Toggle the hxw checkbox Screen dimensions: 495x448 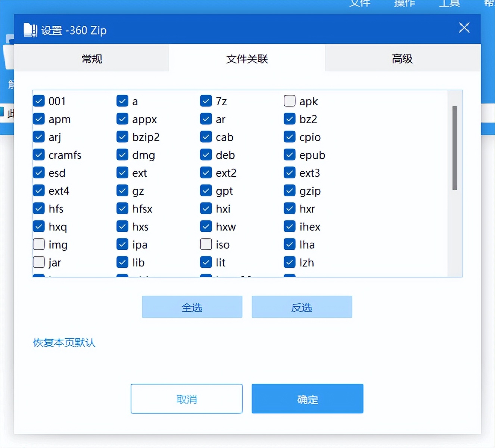[x=206, y=226]
